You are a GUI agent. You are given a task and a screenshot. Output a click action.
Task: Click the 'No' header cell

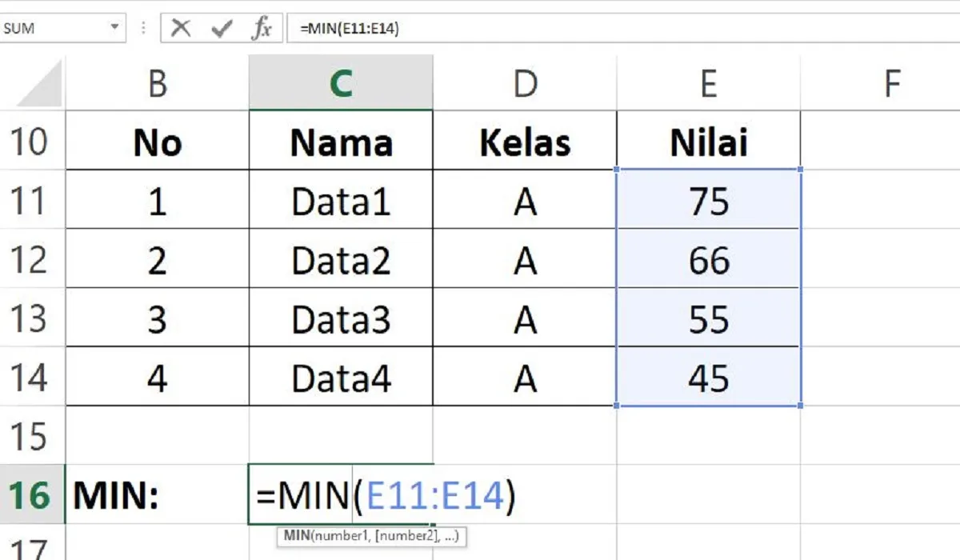click(158, 141)
